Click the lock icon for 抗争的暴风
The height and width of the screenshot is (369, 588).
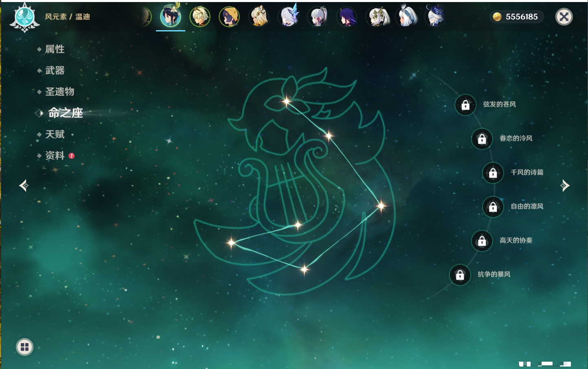[460, 275]
